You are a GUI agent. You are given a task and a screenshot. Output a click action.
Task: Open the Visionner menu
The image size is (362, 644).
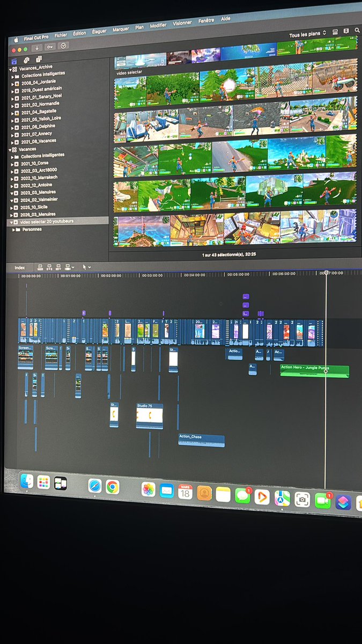(182, 24)
